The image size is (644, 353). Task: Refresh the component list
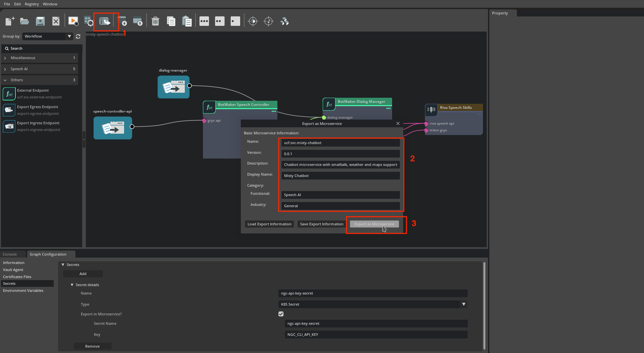tap(78, 36)
